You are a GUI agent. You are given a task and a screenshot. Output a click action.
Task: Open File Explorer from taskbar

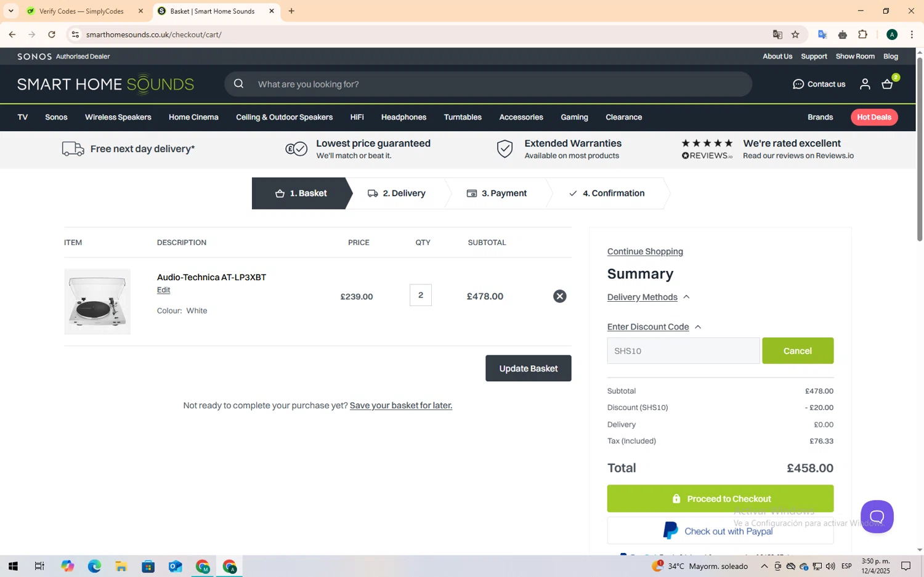pyautogui.click(x=121, y=567)
